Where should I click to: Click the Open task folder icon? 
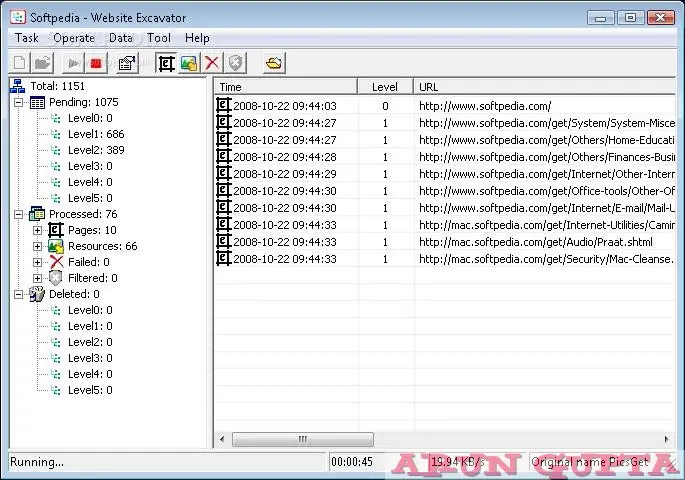pyautogui.click(x=42, y=63)
